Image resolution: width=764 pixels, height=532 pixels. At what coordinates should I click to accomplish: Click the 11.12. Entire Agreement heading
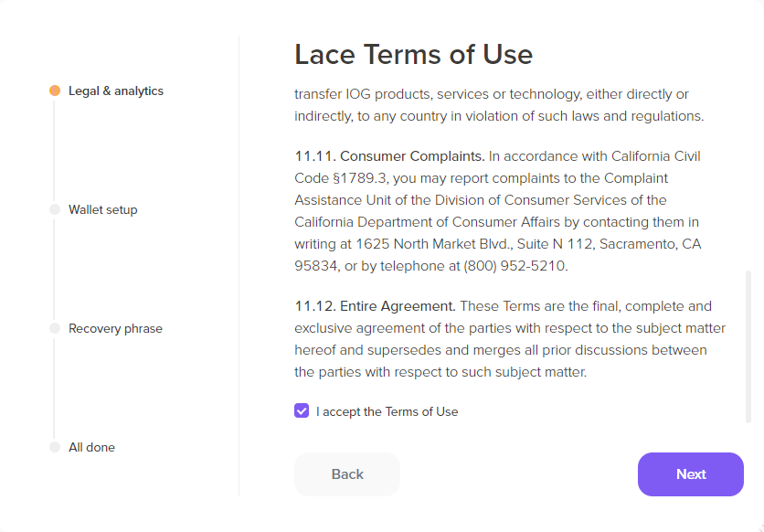click(375, 306)
